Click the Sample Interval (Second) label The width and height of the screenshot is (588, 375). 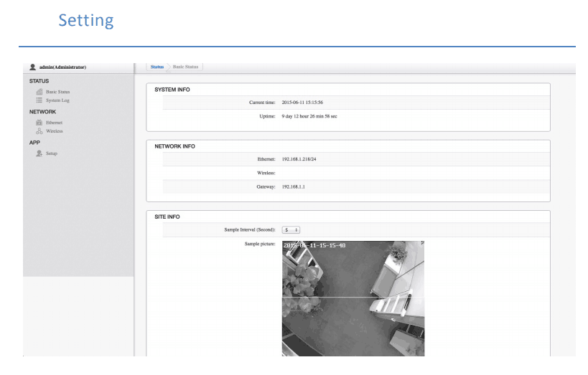point(250,229)
